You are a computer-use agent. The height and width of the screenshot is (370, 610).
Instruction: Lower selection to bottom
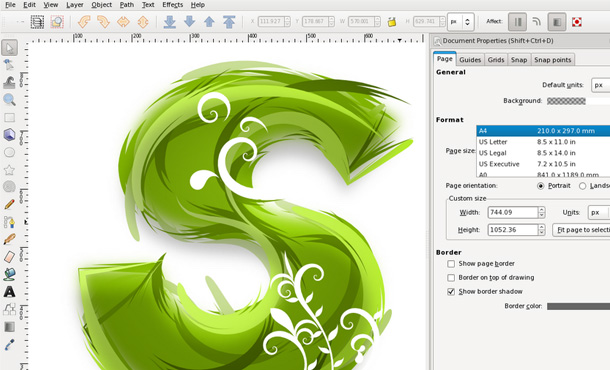coord(170,22)
